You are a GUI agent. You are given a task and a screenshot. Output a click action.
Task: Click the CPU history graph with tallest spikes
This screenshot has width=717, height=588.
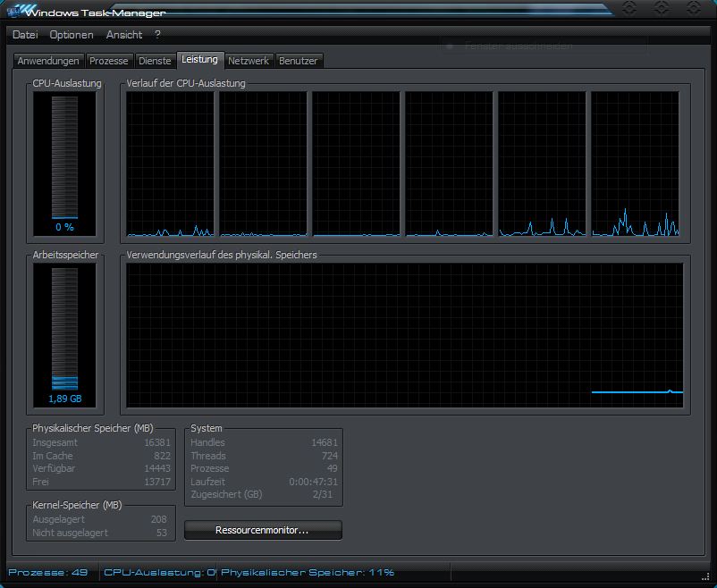(635, 164)
